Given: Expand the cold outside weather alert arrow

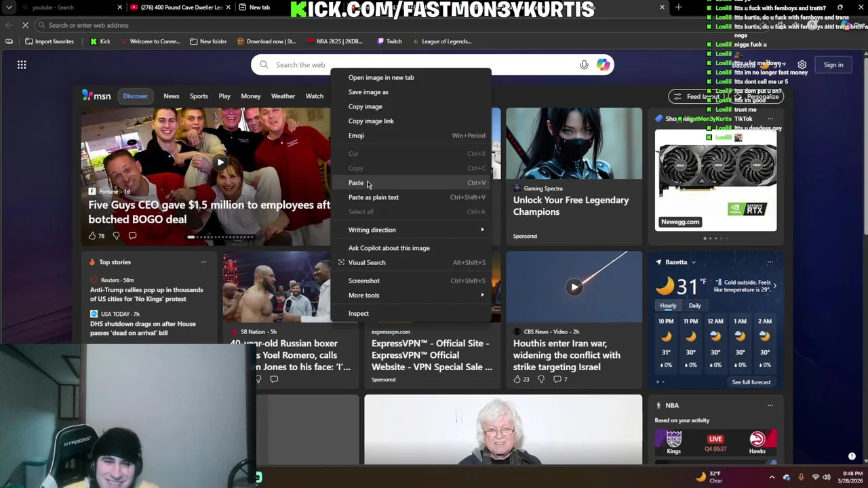Looking at the screenshot, I should coord(774,286).
